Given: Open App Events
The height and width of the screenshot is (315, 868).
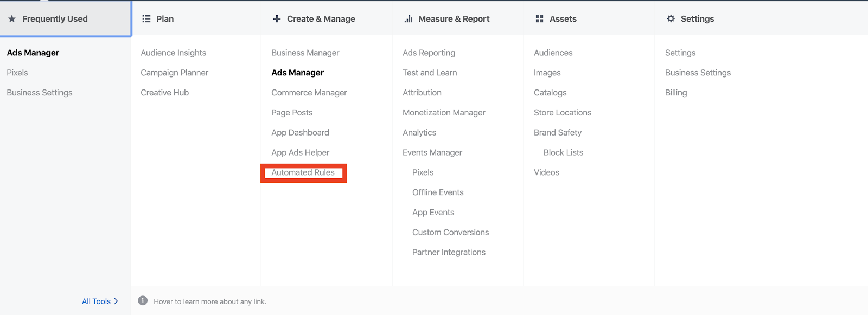Looking at the screenshot, I should pyautogui.click(x=433, y=213).
